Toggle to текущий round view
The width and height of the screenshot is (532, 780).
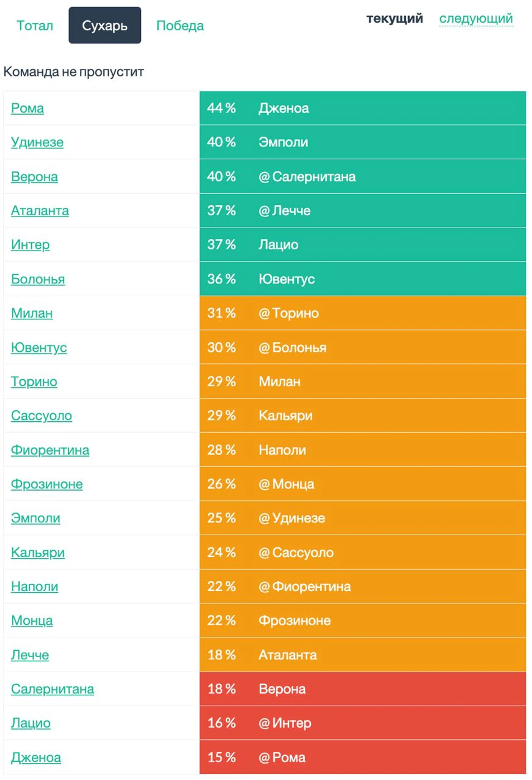[x=394, y=18]
